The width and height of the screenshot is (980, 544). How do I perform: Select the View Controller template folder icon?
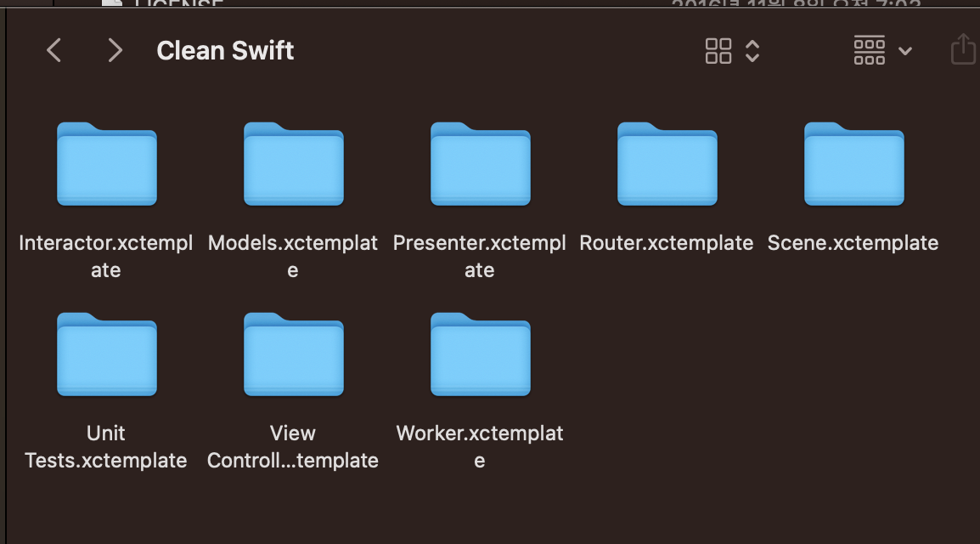294,354
